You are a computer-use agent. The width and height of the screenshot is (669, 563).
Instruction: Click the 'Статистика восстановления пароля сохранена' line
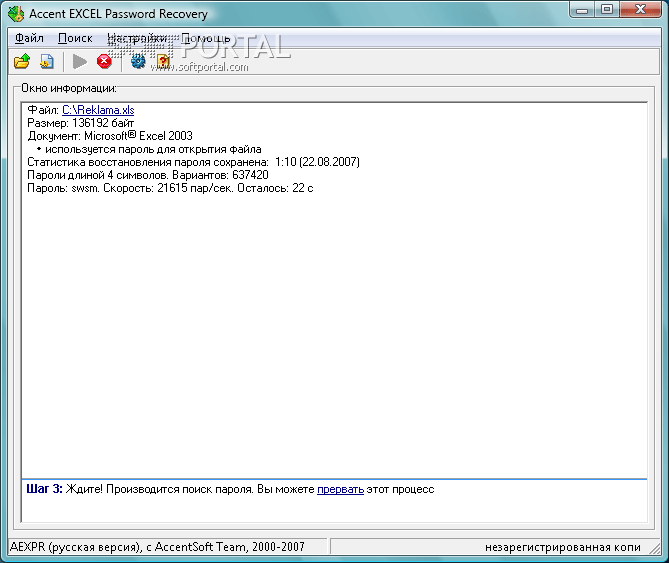[193, 162]
